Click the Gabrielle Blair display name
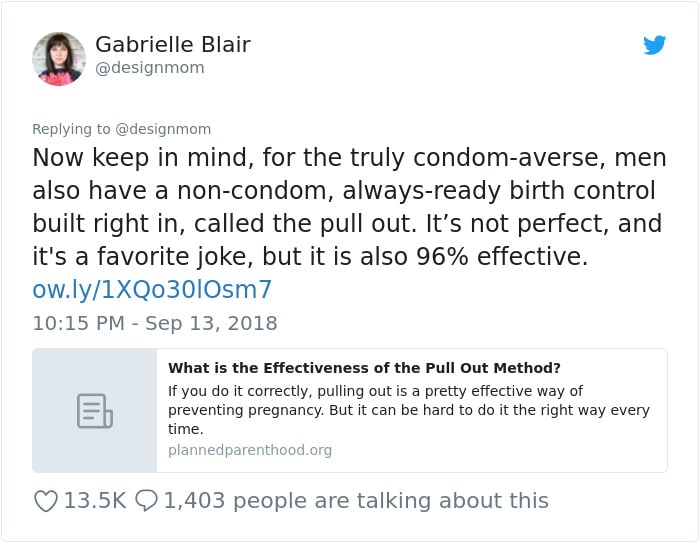Image resolution: width=700 pixels, height=543 pixels. coord(173,44)
